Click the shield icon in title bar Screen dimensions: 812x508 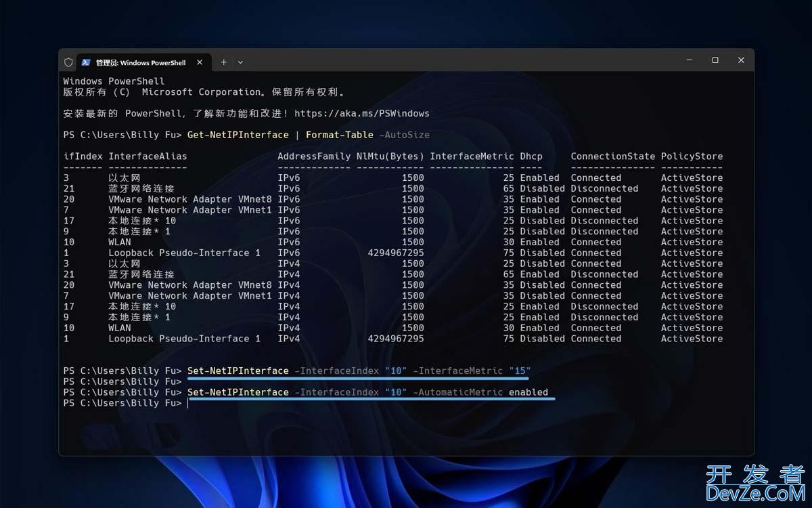tap(68, 62)
